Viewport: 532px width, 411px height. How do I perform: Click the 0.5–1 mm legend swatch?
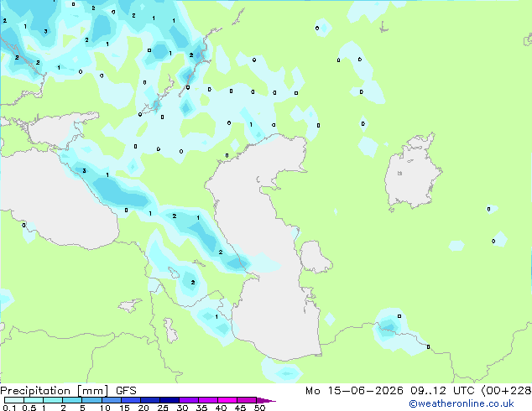tap(34, 400)
